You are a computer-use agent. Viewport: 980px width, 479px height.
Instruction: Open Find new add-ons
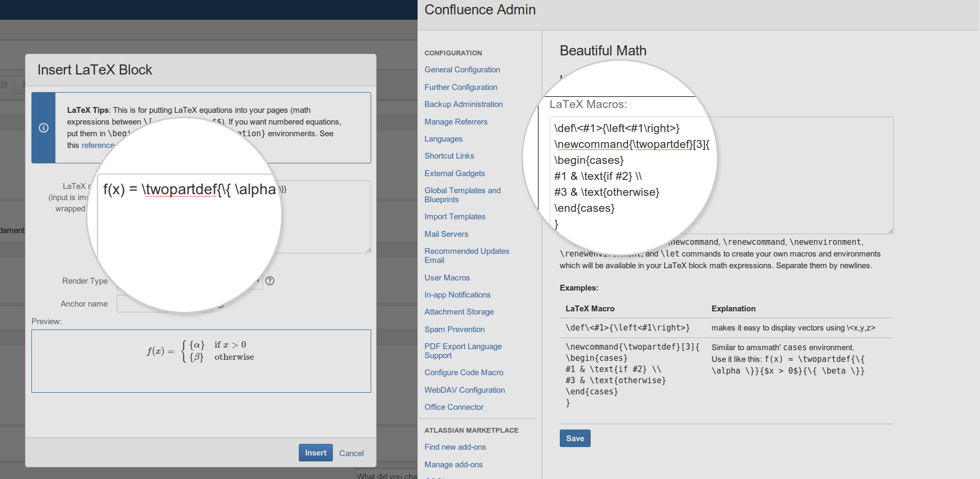(x=455, y=447)
